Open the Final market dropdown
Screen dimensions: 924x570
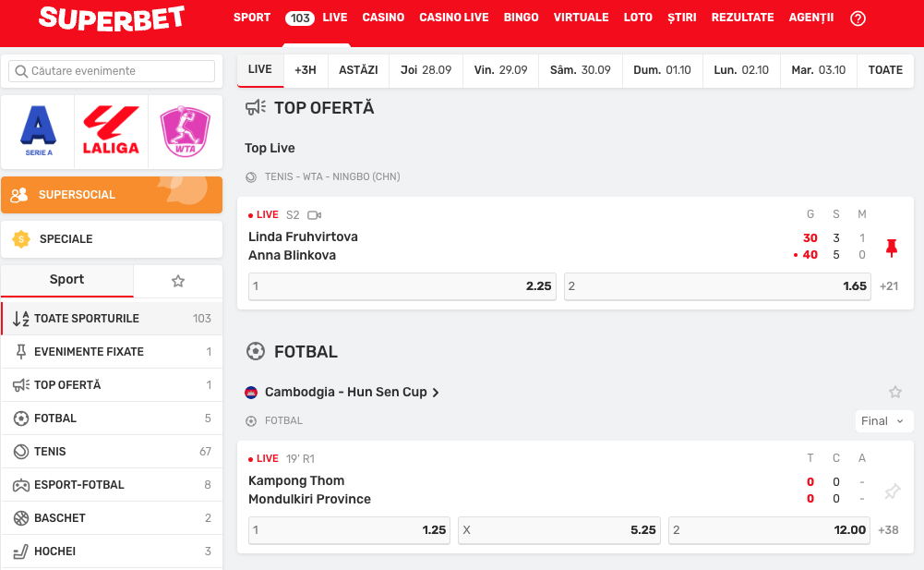pyautogui.click(x=884, y=421)
